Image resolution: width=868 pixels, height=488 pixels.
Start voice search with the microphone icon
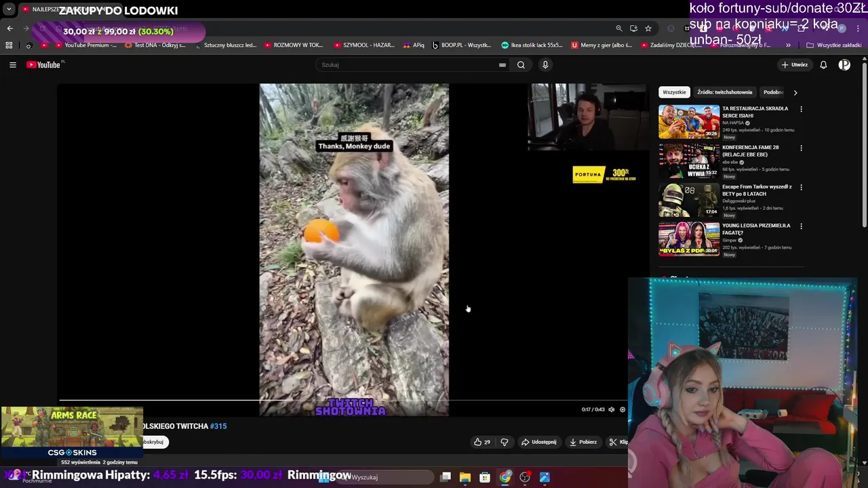point(545,65)
